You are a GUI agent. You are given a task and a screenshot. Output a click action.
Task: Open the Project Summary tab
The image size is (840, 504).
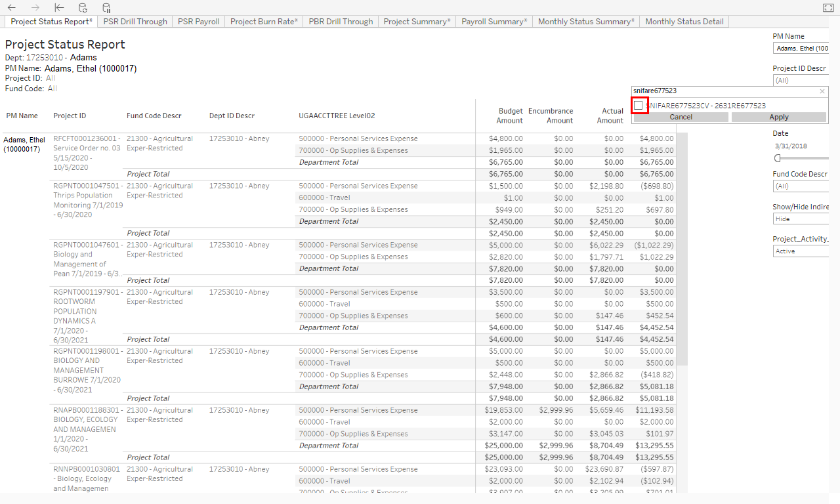(417, 22)
